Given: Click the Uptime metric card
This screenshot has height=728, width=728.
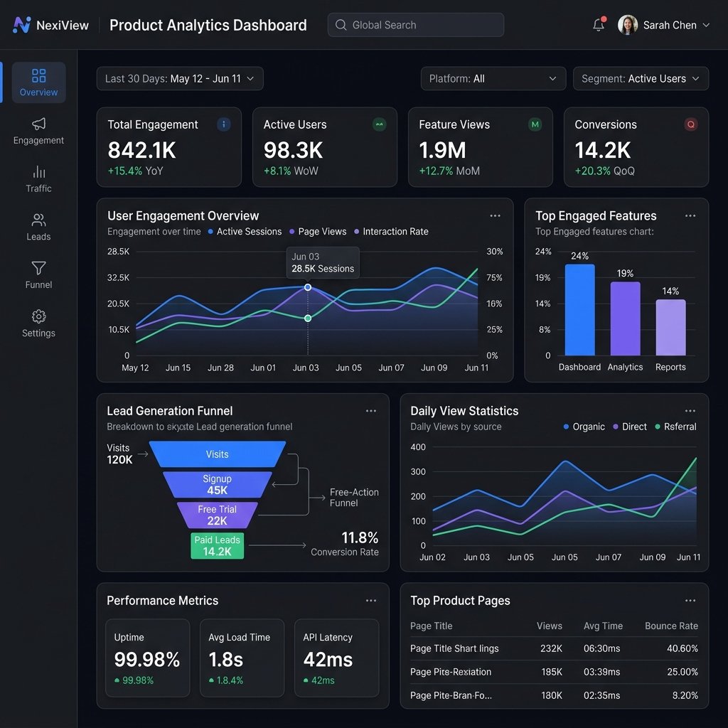Looking at the screenshot, I should click(148, 658).
